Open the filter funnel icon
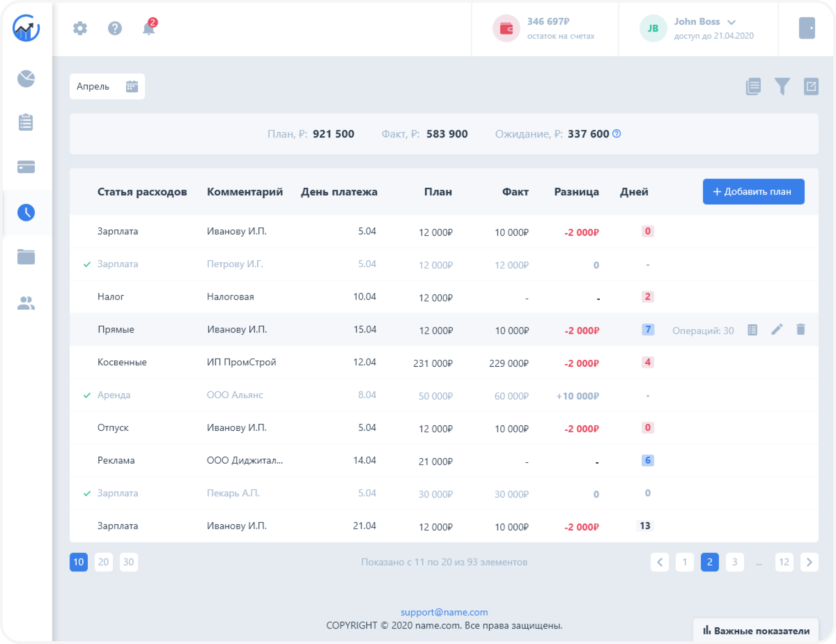 pyautogui.click(x=782, y=86)
